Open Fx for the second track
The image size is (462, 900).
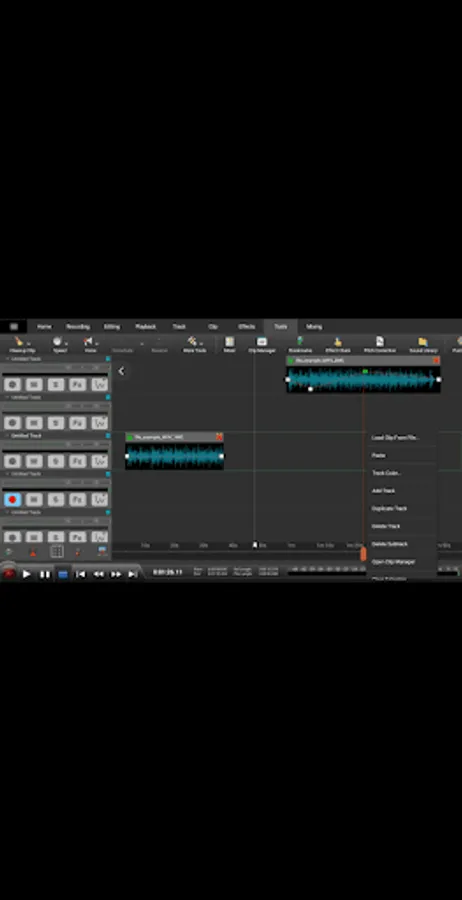(x=77, y=423)
